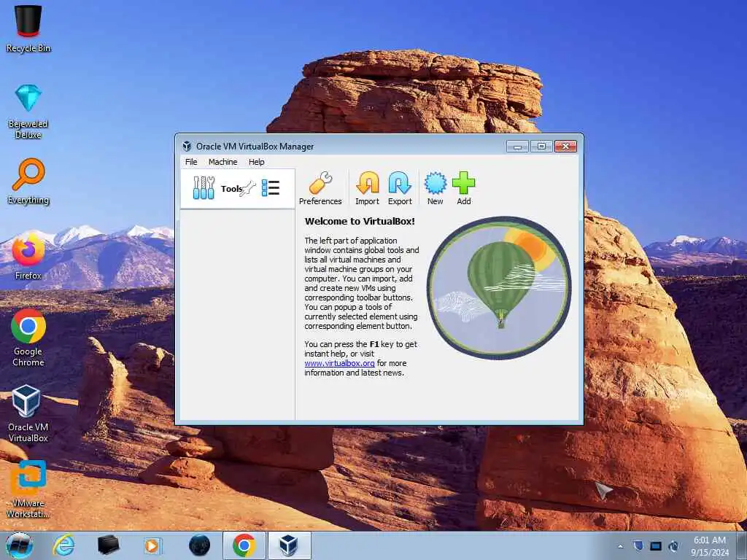Click the green Add machine icon

[x=463, y=189]
